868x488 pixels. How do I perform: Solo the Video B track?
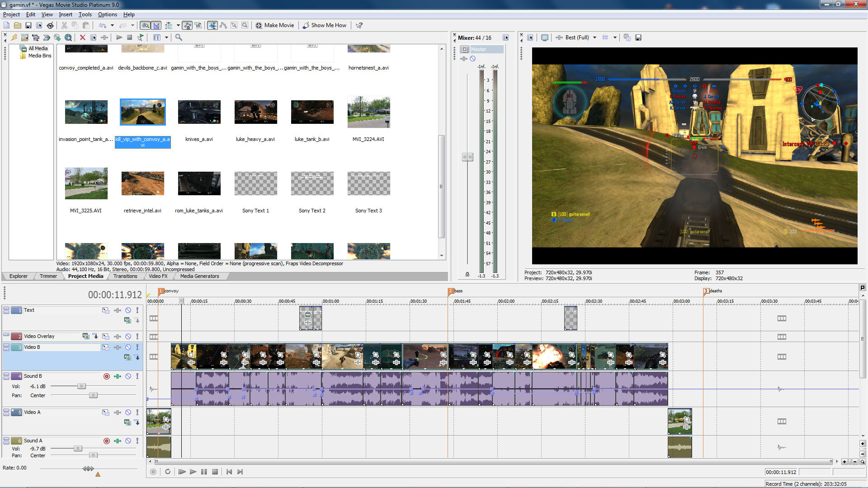[x=137, y=347]
